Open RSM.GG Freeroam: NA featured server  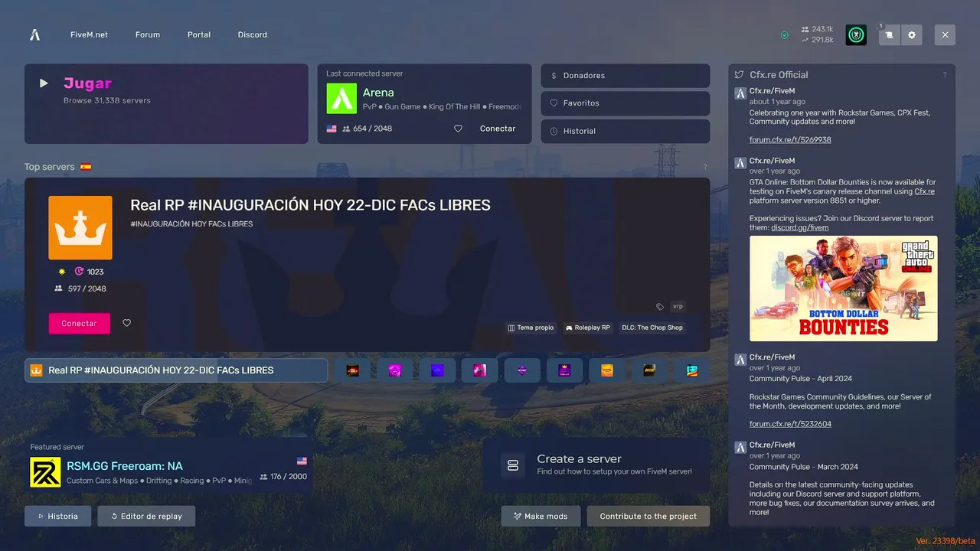pos(168,465)
